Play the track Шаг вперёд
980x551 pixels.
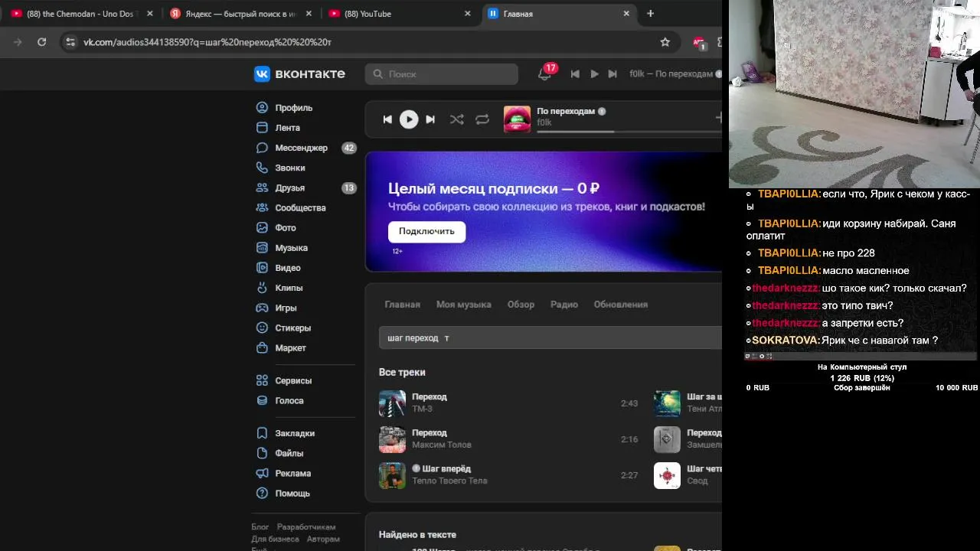point(392,475)
